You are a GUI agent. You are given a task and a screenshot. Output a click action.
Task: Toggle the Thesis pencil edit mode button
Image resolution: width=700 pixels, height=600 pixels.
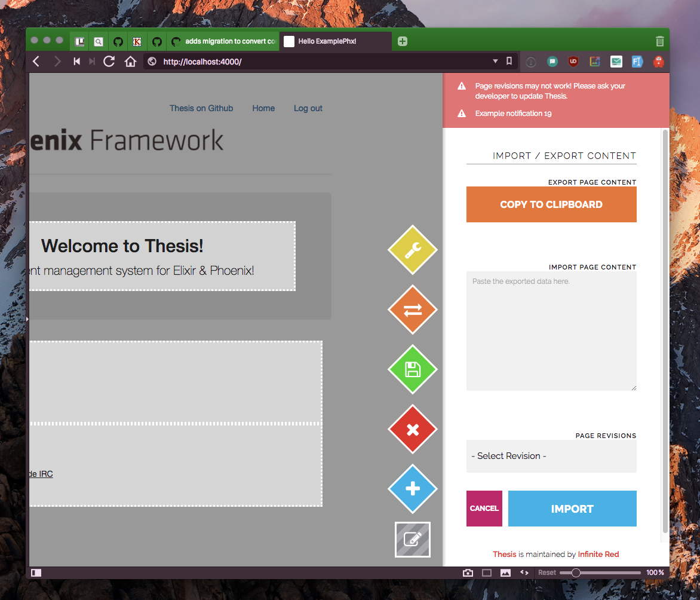413,539
